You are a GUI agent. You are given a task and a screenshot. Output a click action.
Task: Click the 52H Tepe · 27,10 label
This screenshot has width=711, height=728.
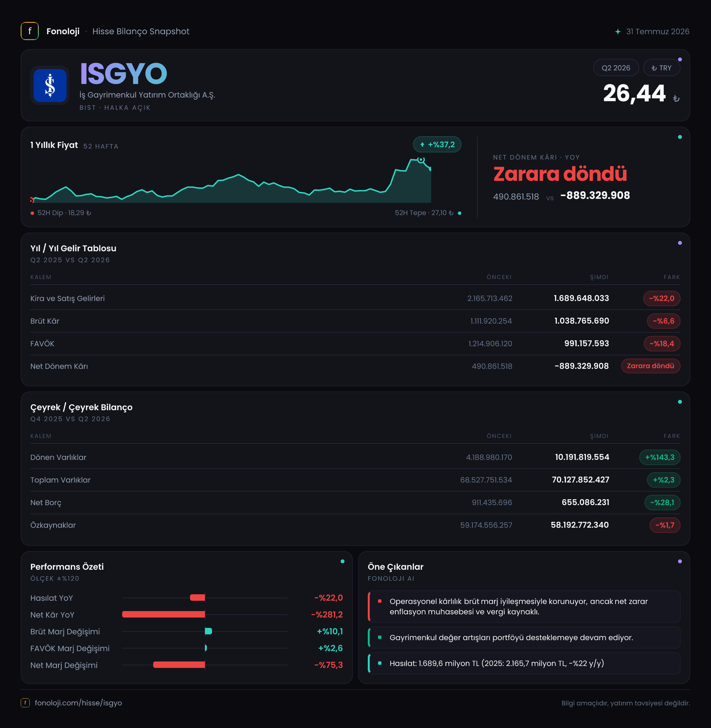point(424,213)
